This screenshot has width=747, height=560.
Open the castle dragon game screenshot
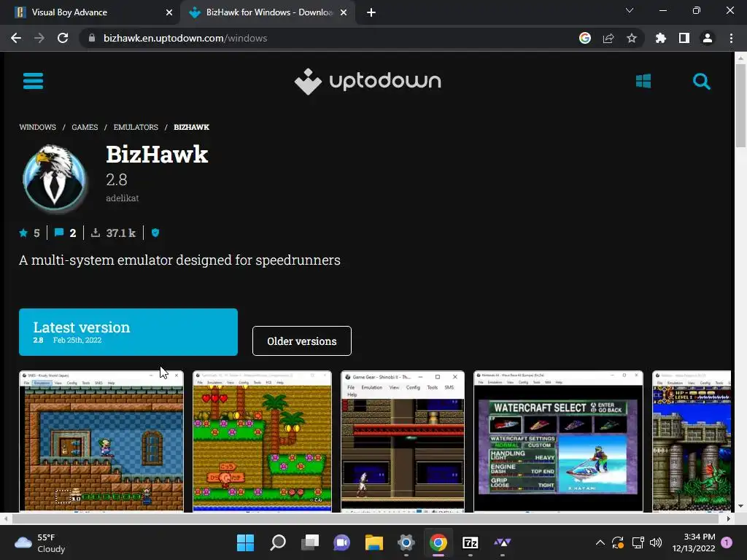(x=692, y=441)
